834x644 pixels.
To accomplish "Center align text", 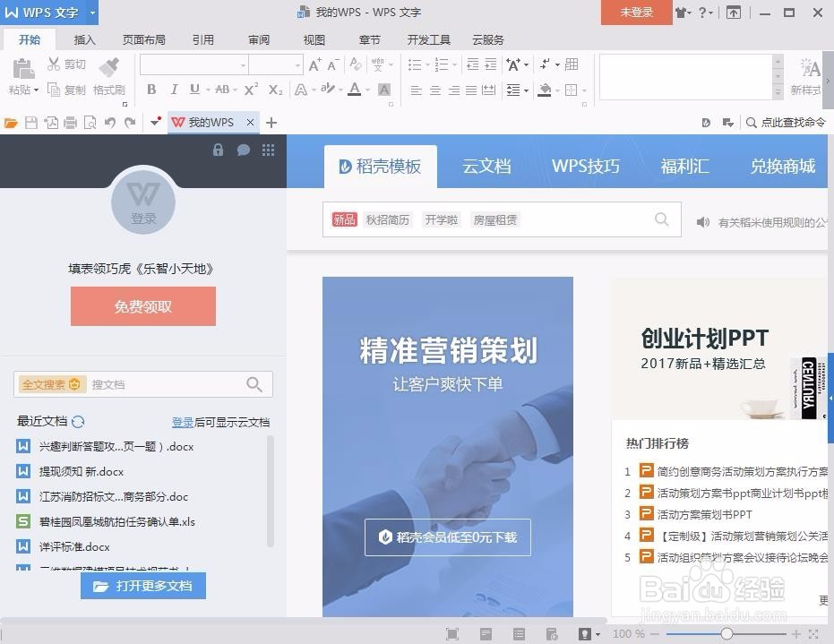I will point(435,90).
